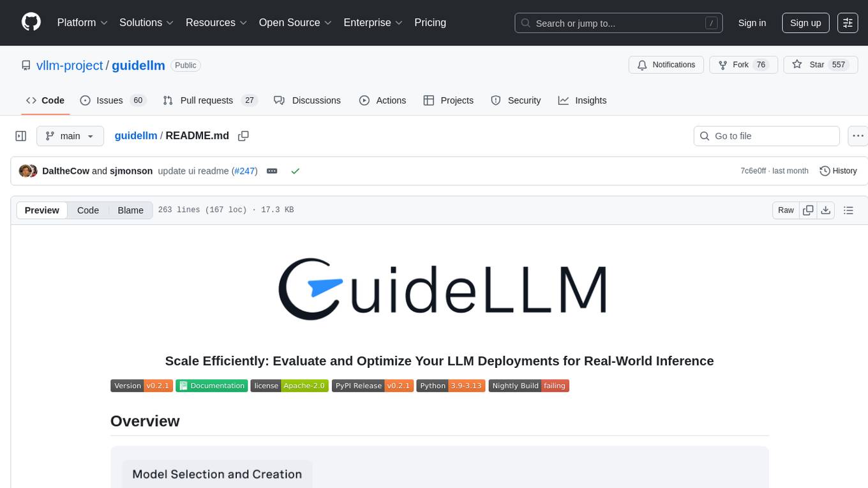The height and width of the screenshot is (488, 868).
Task: Click the Python 3.9-3.13 badge
Action: click(451, 386)
